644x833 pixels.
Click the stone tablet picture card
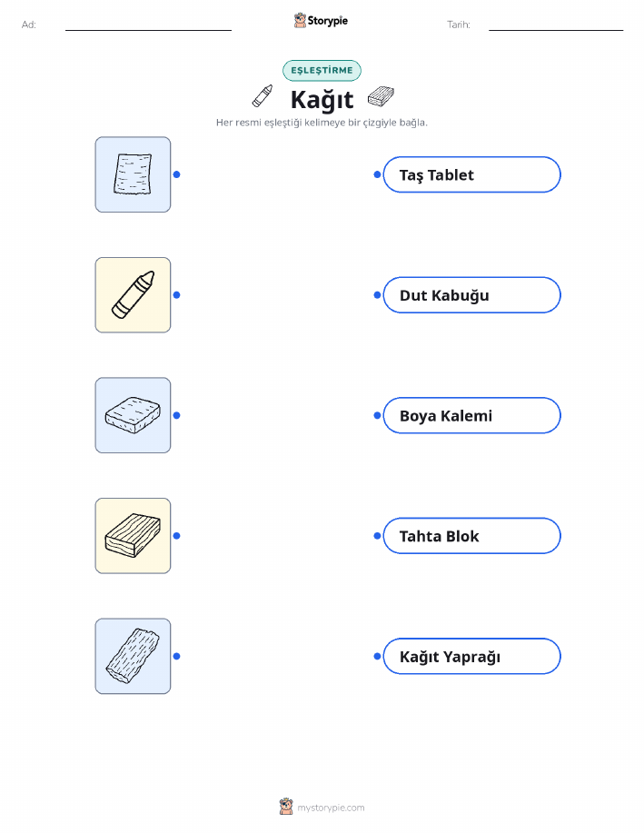pos(133,415)
